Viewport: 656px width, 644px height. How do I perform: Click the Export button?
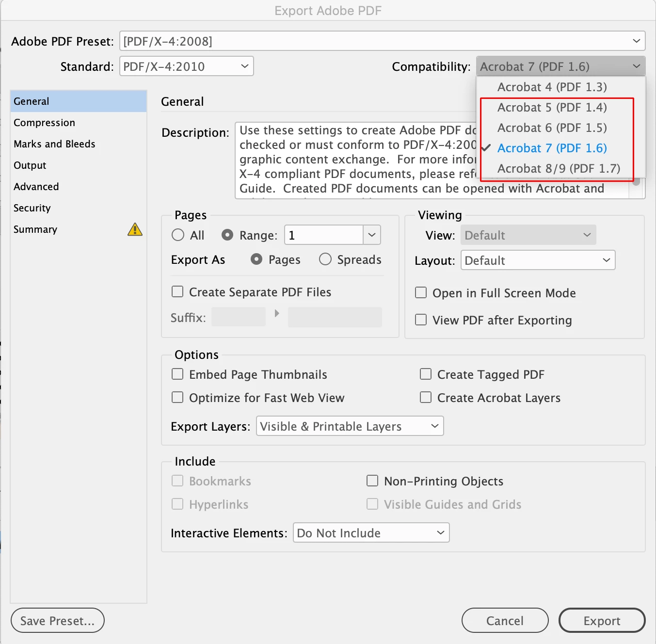point(602,620)
